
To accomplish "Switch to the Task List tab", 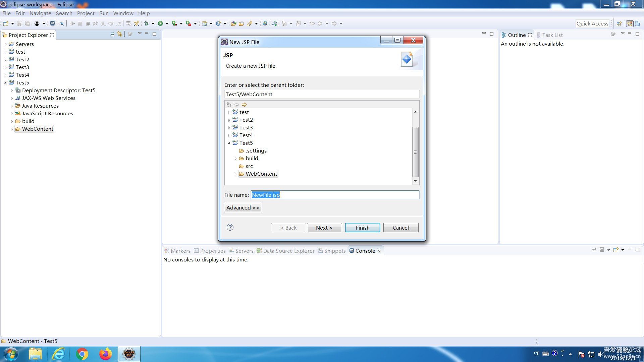I will pyautogui.click(x=549, y=35).
